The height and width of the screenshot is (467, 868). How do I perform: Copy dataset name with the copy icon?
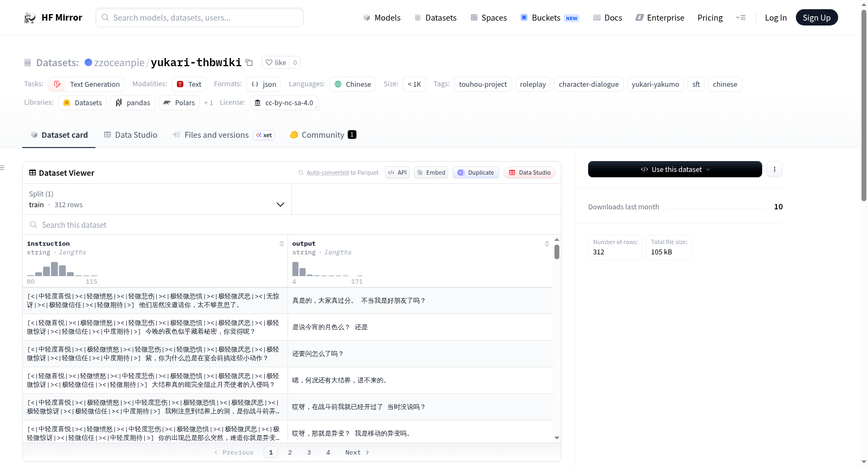pyautogui.click(x=249, y=62)
